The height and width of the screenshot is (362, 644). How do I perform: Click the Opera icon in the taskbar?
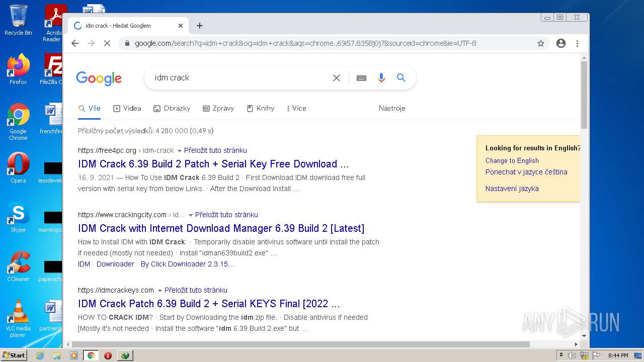click(108, 355)
